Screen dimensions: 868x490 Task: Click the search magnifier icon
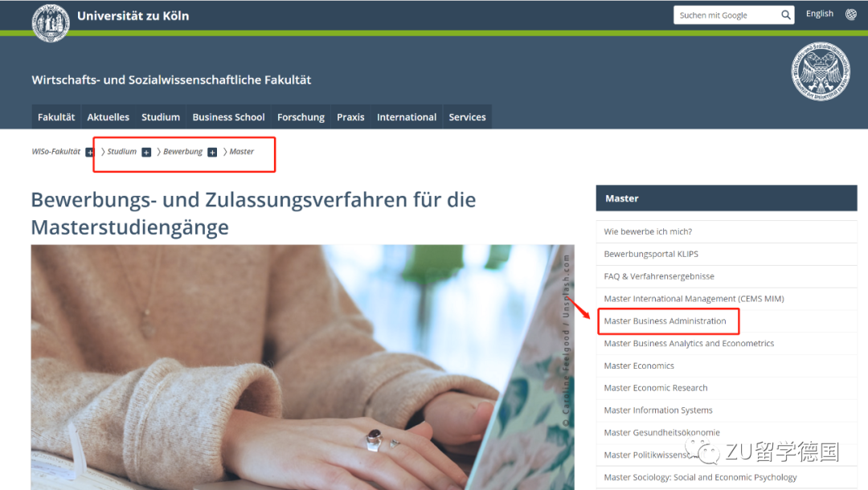click(785, 15)
